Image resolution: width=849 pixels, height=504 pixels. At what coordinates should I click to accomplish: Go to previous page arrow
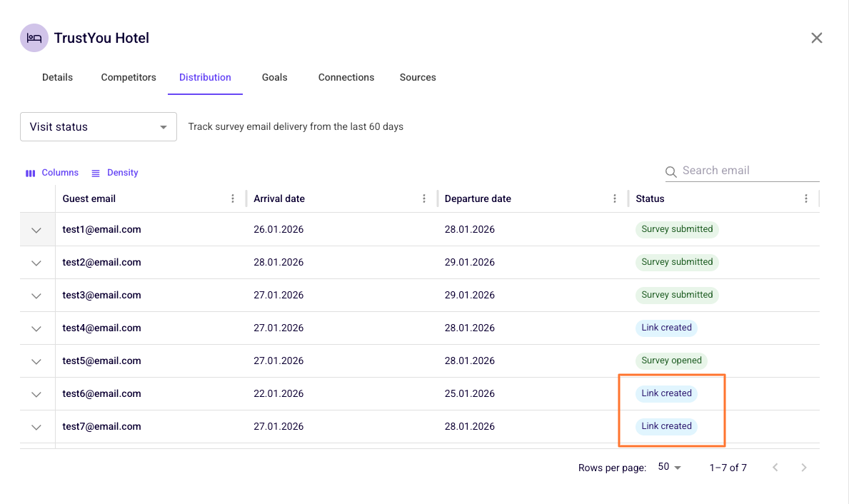point(775,467)
